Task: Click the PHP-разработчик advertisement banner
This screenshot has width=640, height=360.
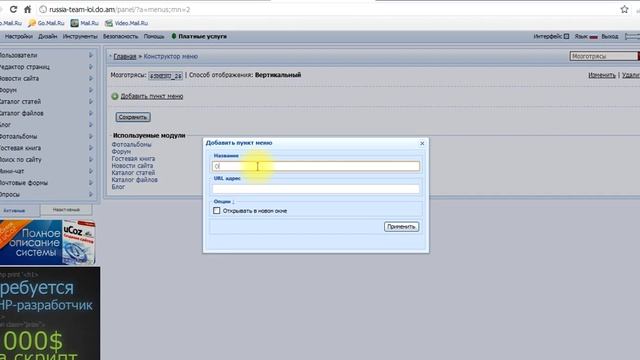Action: (50, 313)
